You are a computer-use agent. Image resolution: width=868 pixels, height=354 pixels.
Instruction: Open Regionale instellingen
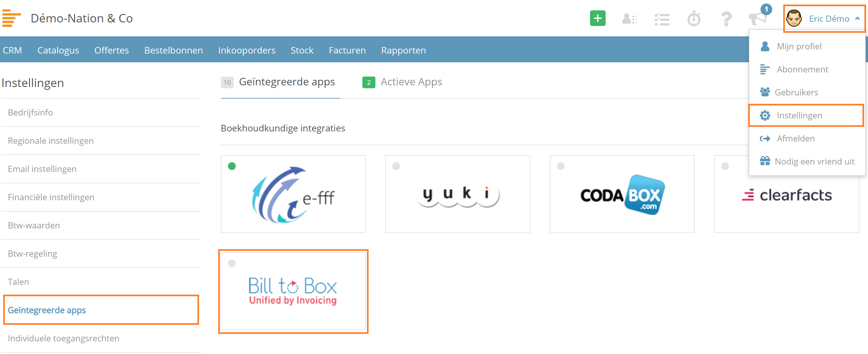[101, 141]
